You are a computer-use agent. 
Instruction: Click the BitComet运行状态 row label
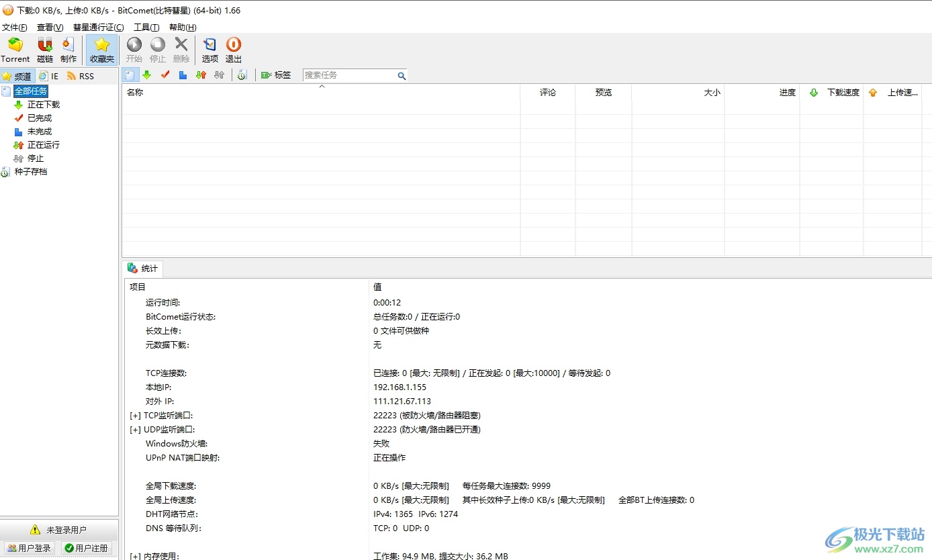[180, 317]
